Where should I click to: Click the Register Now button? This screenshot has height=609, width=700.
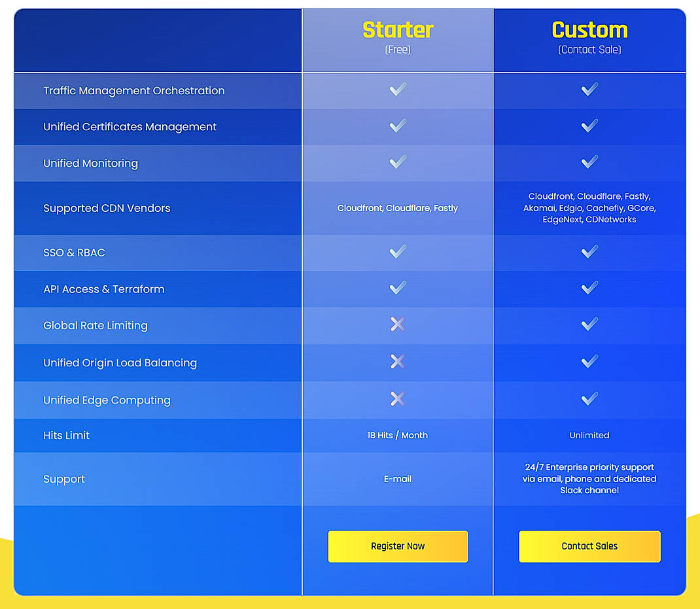click(x=397, y=546)
